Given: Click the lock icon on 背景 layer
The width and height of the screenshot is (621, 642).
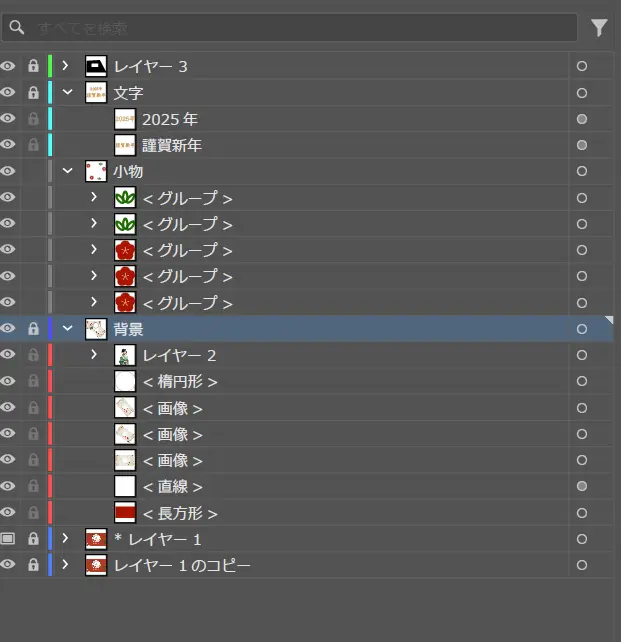Looking at the screenshot, I should [x=33, y=328].
